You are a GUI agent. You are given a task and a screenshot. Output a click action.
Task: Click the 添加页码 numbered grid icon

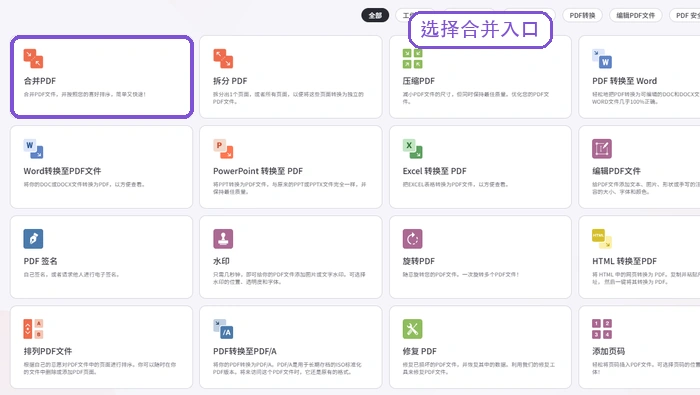[602, 329]
